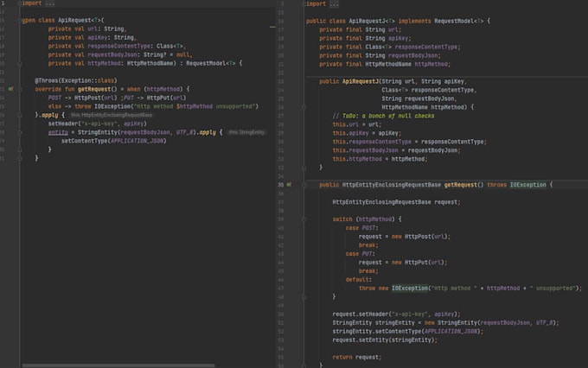Click RequestModel<T> after implements in Java pane
The image size is (588, 368).
click(459, 21)
